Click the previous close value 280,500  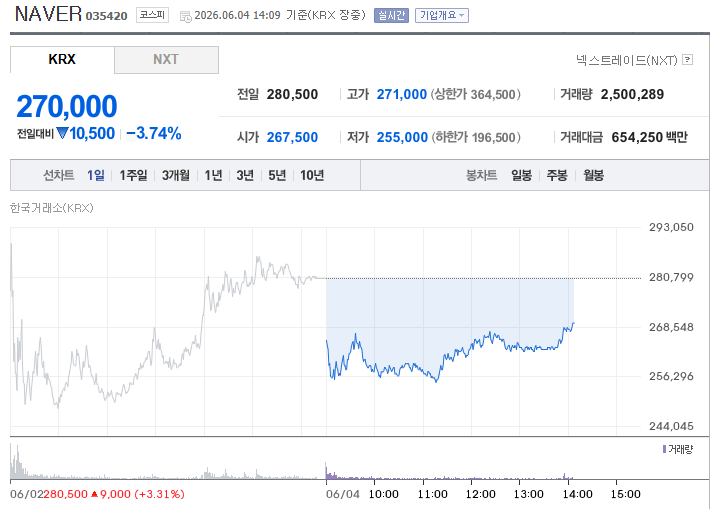point(292,94)
